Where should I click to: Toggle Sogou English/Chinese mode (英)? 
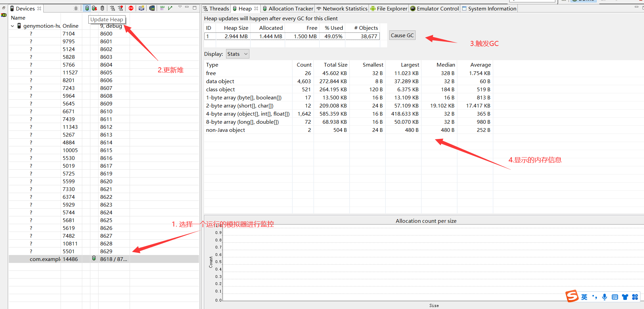[x=584, y=297]
